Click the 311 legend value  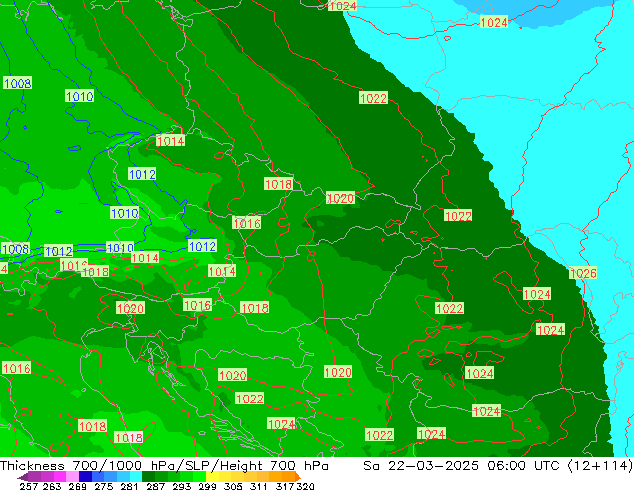[259, 486]
